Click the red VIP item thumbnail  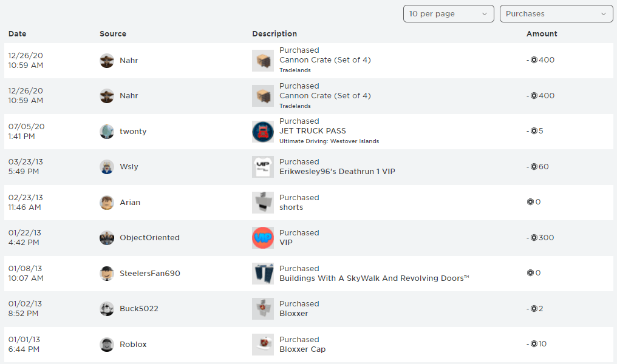(x=263, y=238)
